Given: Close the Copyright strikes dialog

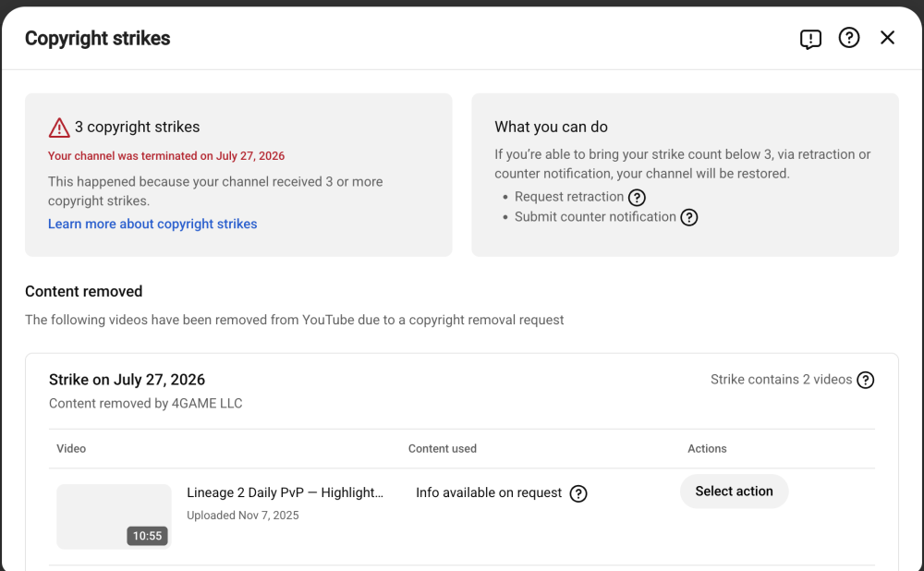Looking at the screenshot, I should pyautogui.click(x=887, y=38).
